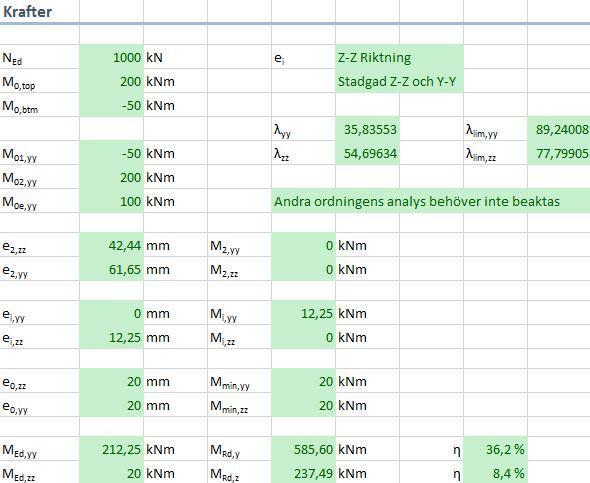Click the Krafter heading cell
590x483 pixels.
(40, 12)
